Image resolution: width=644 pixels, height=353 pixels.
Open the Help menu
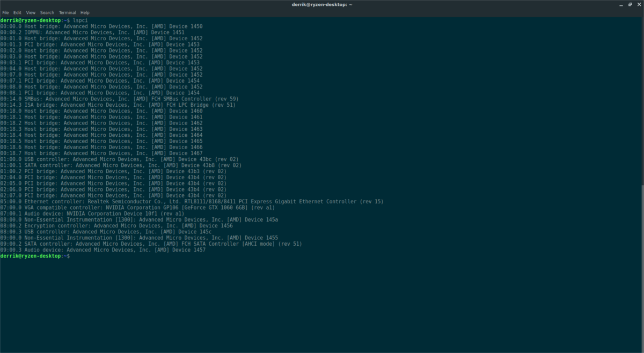point(85,12)
